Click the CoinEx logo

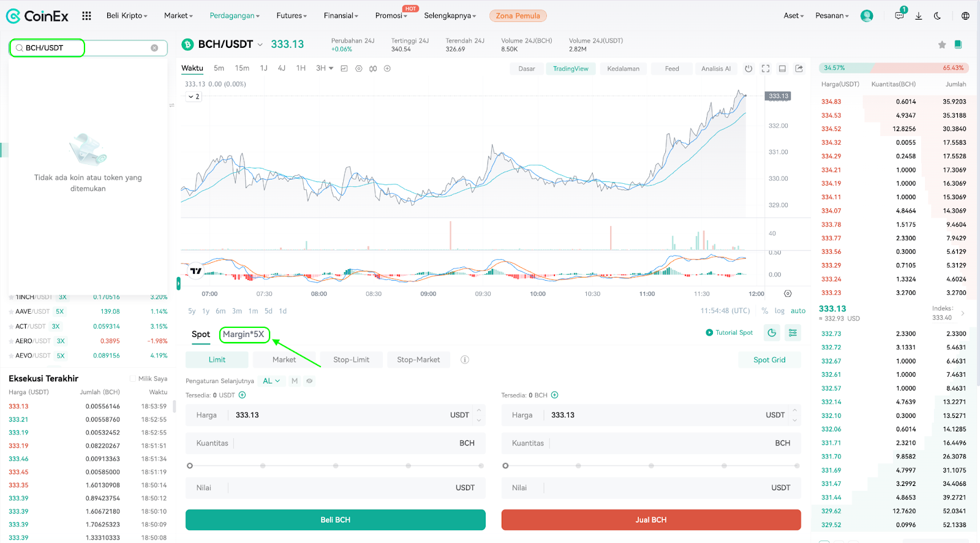(x=37, y=16)
